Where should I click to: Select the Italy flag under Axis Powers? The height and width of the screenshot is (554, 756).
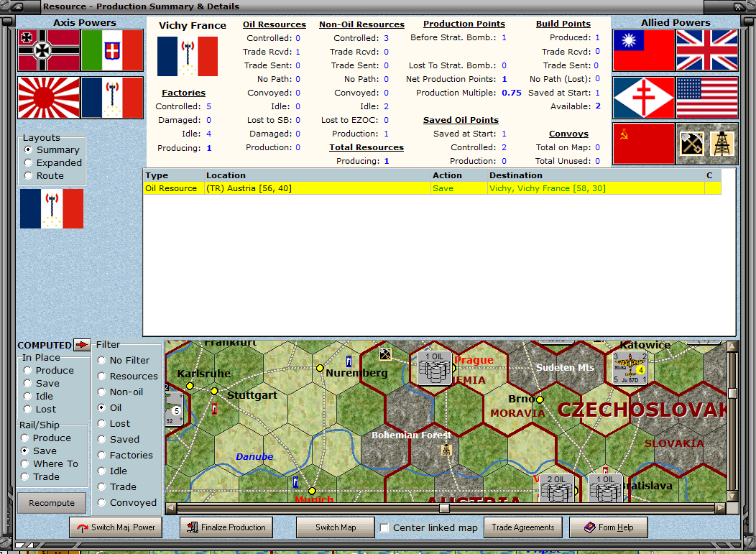112,50
